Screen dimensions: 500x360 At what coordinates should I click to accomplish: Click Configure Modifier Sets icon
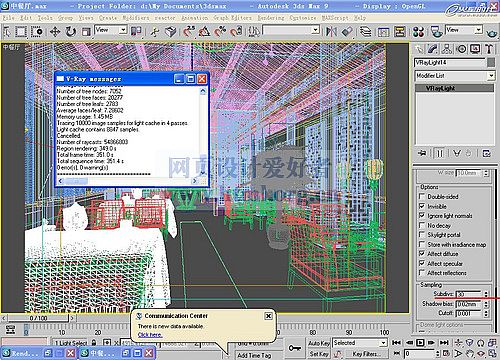pos(486,153)
